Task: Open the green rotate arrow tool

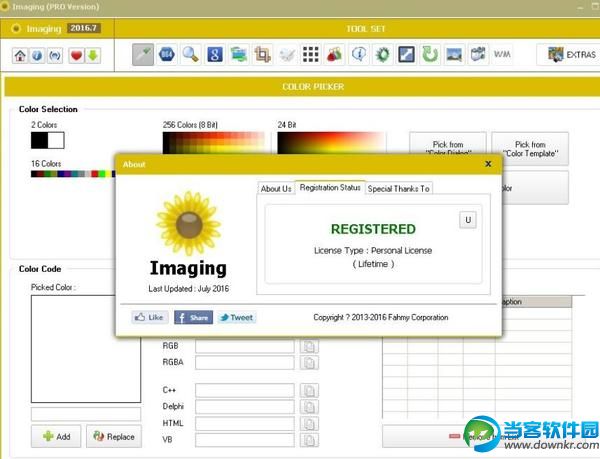Action: point(430,55)
